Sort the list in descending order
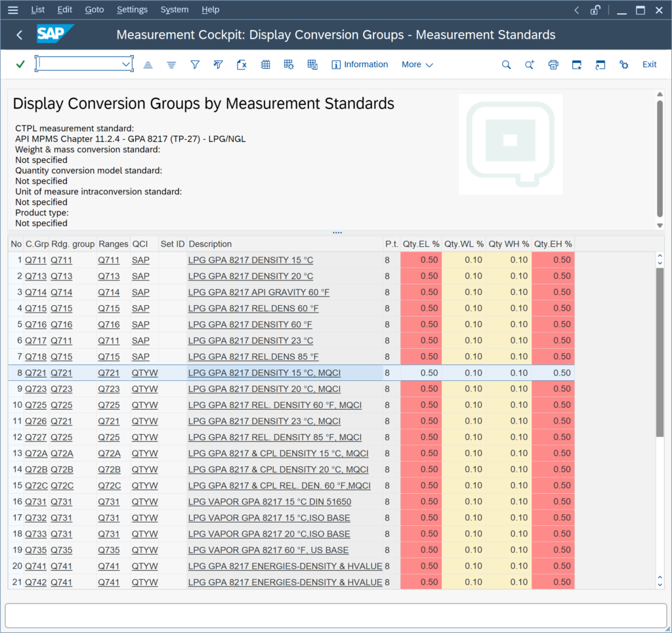Screen dimensions: 672x633 tap(171, 65)
